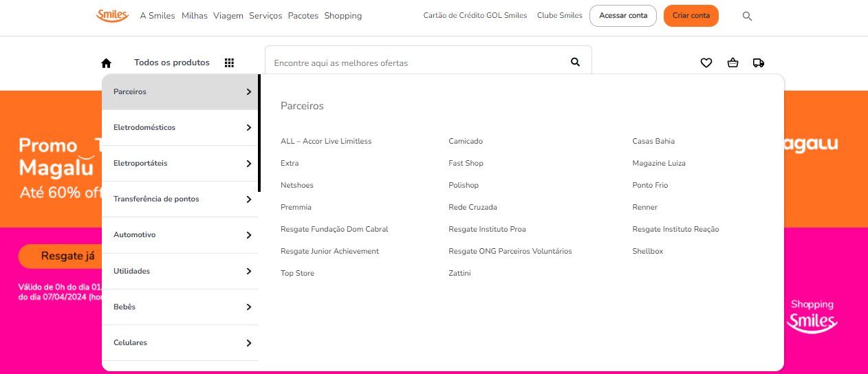Open the Polishop partner link
This screenshot has height=374, width=868.
464,185
